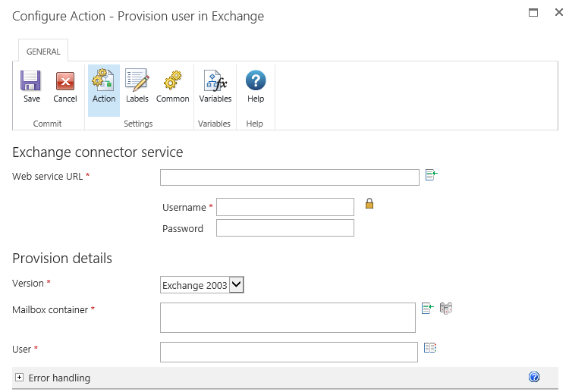This screenshot has width=569, height=392.
Task: Open the LDAP picker icon beside Mailbox container
Action: [446, 309]
